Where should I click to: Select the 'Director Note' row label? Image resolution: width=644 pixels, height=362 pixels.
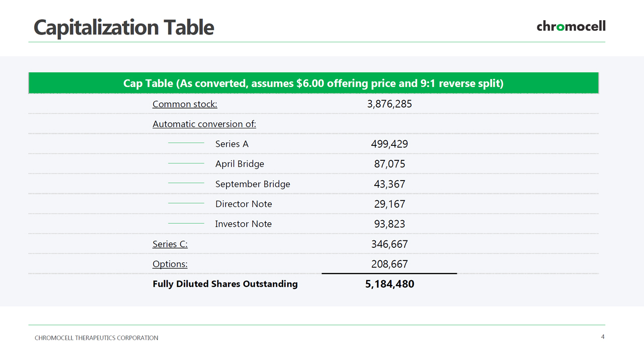click(244, 204)
